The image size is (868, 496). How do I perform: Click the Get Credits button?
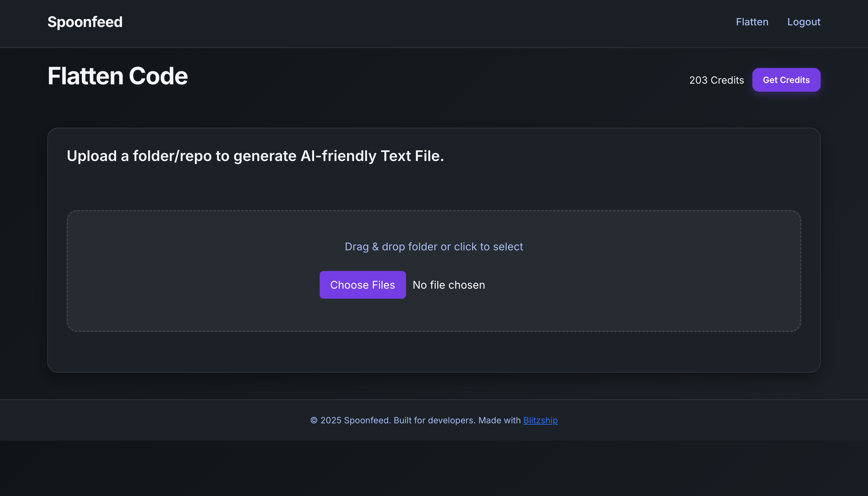tap(786, 80)
